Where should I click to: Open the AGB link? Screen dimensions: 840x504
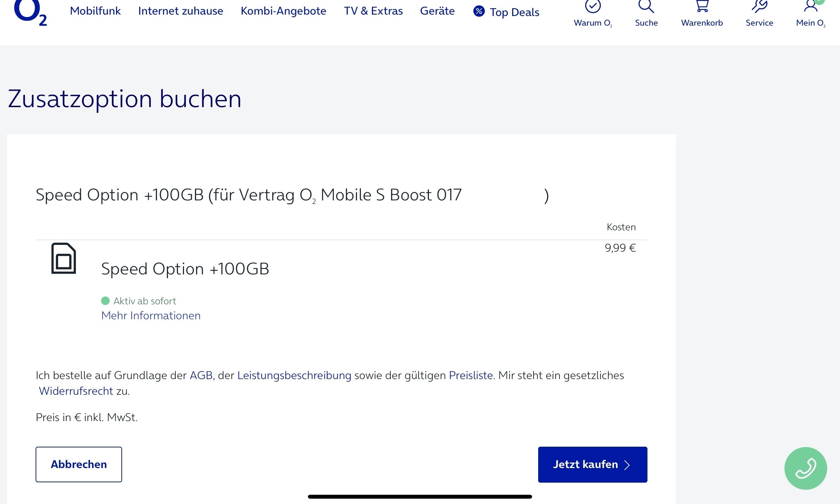(x=201, y=376)
